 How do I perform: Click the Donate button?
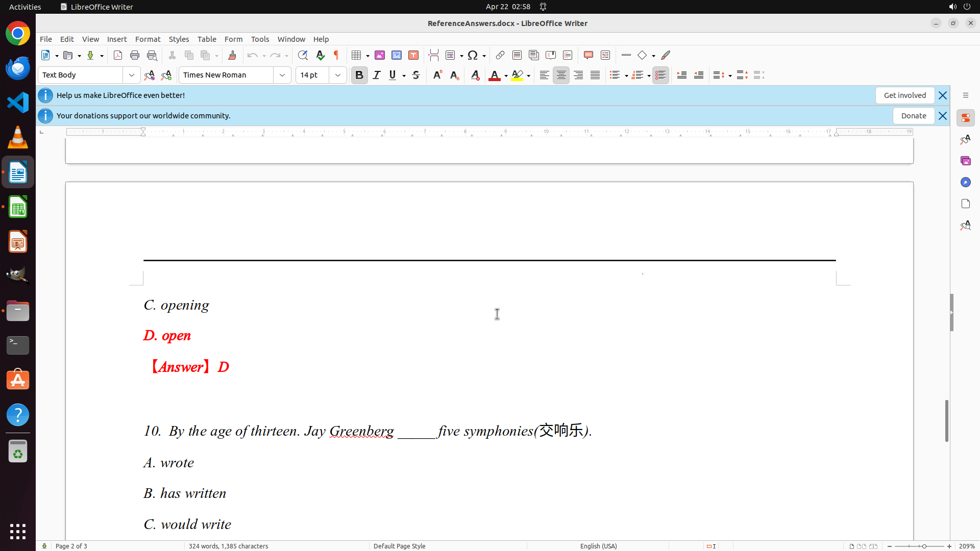(x=913, y=116)
